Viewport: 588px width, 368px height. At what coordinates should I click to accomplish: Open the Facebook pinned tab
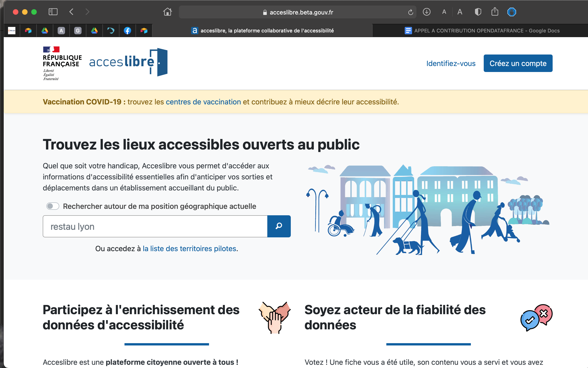[127, 31]
